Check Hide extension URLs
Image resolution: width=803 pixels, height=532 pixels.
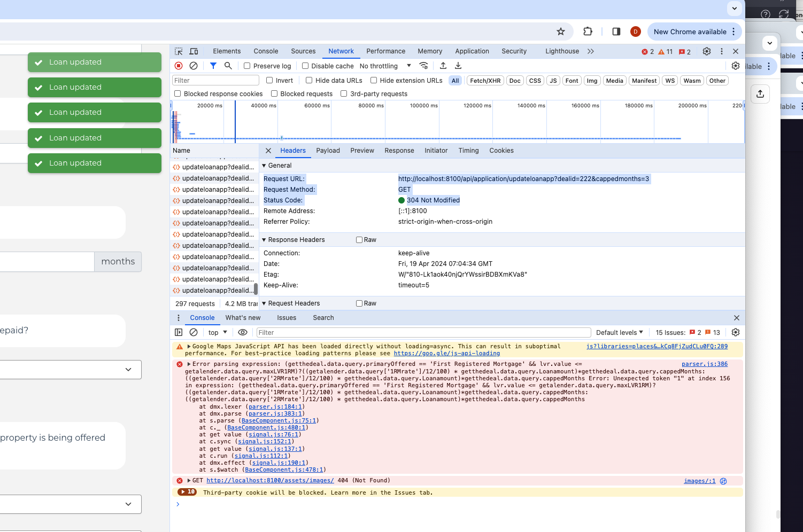[x=374, y=81]
